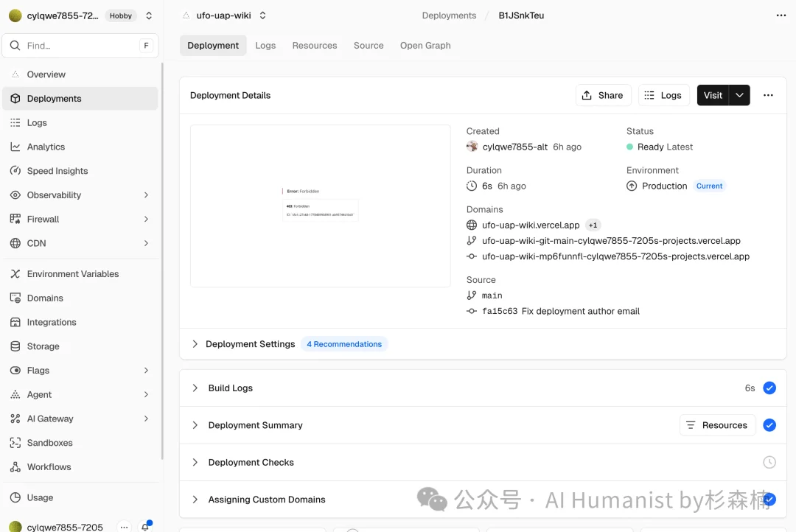Switch to the Logs tab
The width and height of the screenshot is (796, 532).
click(265, 45)
